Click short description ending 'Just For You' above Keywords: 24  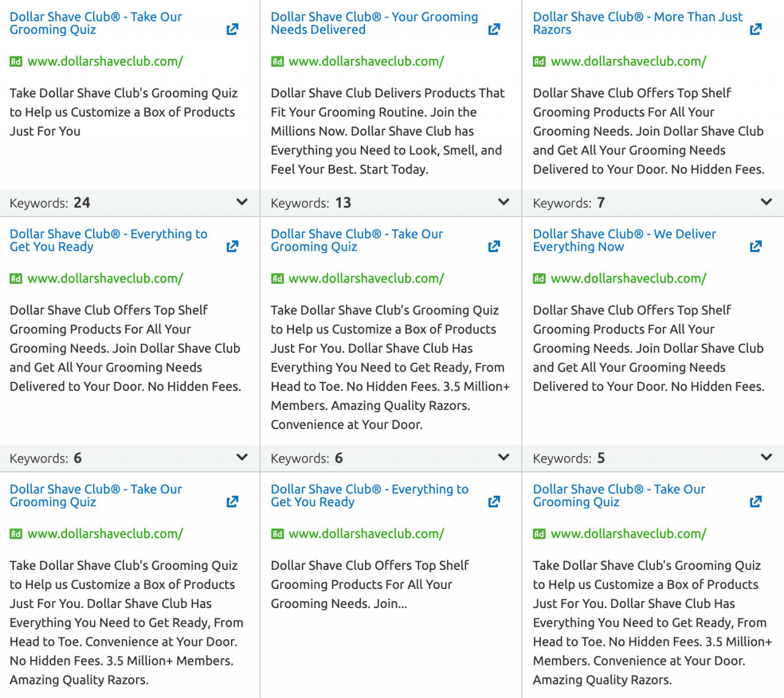click(123, 112)
